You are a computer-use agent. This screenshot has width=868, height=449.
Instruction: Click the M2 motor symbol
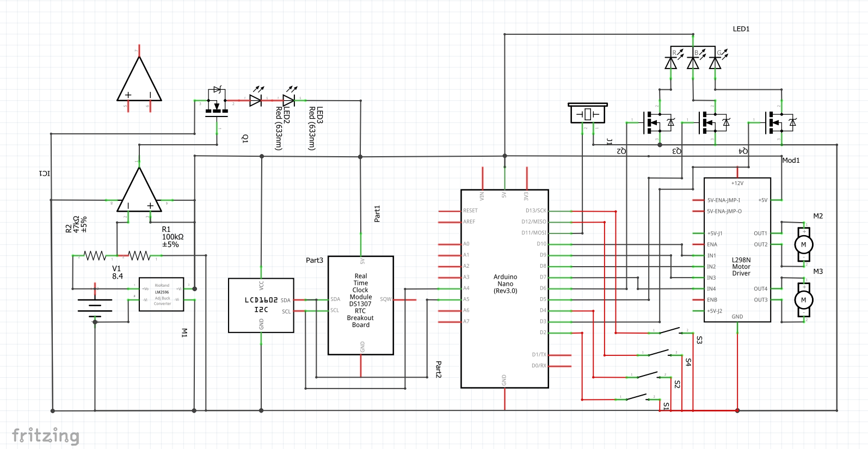804,244
